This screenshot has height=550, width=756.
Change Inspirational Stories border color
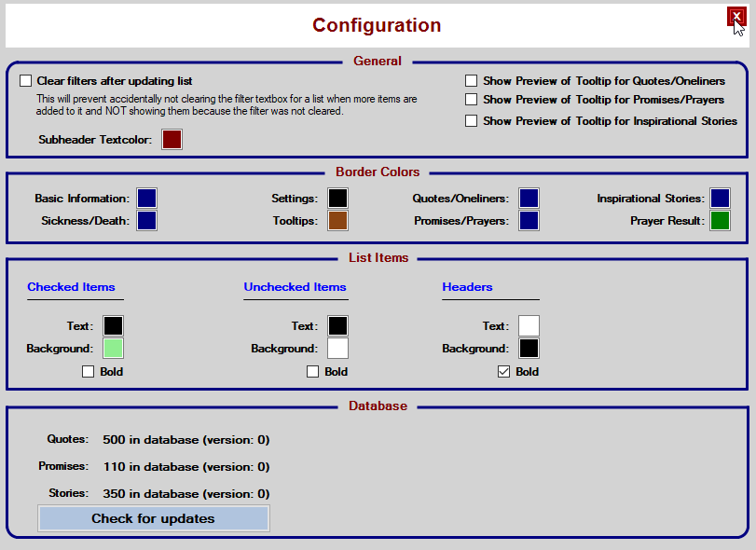pyautogui.click(x=720, y=198)
